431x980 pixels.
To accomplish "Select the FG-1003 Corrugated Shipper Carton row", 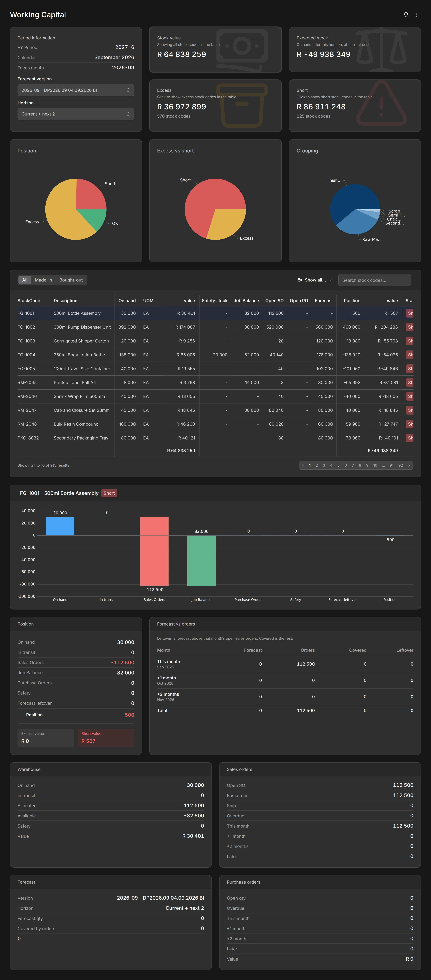I will (215, 341).
